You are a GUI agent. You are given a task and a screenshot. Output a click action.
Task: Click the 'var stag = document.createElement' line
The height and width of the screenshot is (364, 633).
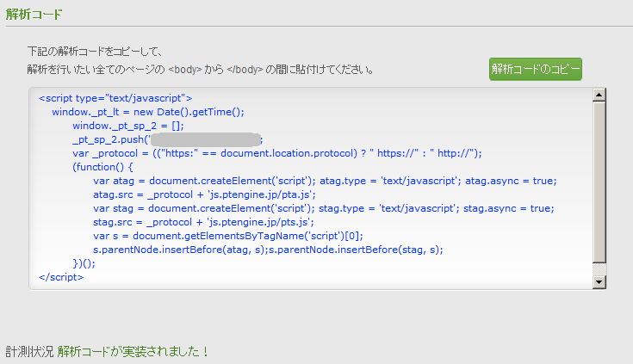coord(323,208)
